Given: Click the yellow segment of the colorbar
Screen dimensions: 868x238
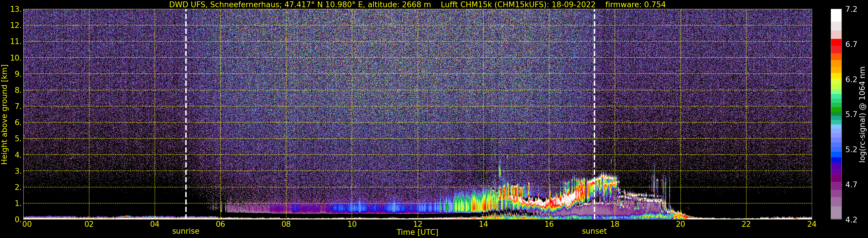Looking at the screenshot, I should 836,76.
